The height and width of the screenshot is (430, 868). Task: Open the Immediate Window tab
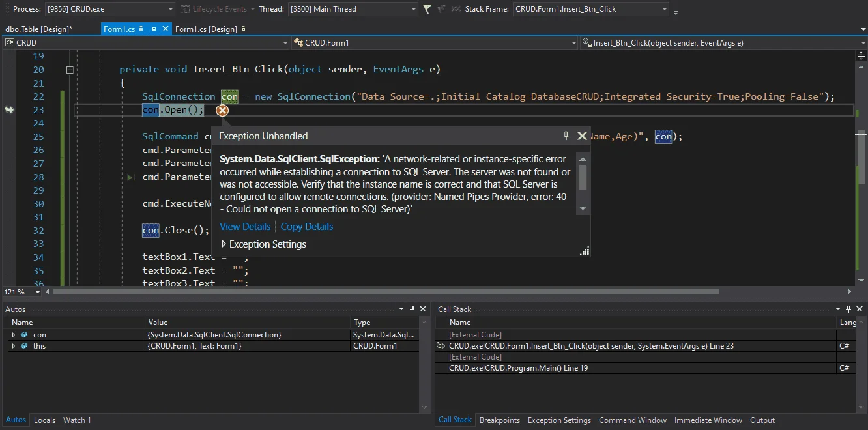tap(708, 420)
